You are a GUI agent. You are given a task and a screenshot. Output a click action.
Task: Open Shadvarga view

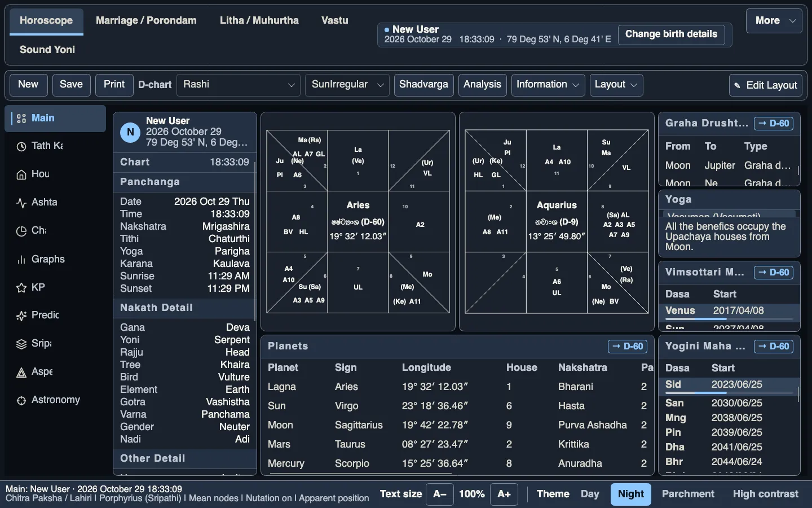[x=423, y=85]
